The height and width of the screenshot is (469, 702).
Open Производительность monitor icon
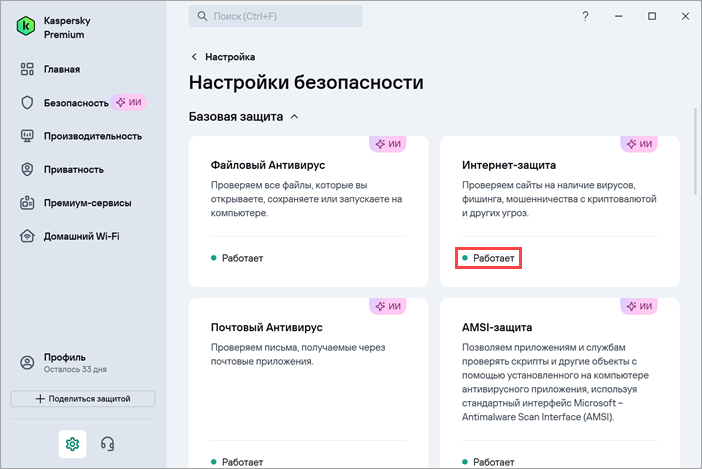pos(27,136)
